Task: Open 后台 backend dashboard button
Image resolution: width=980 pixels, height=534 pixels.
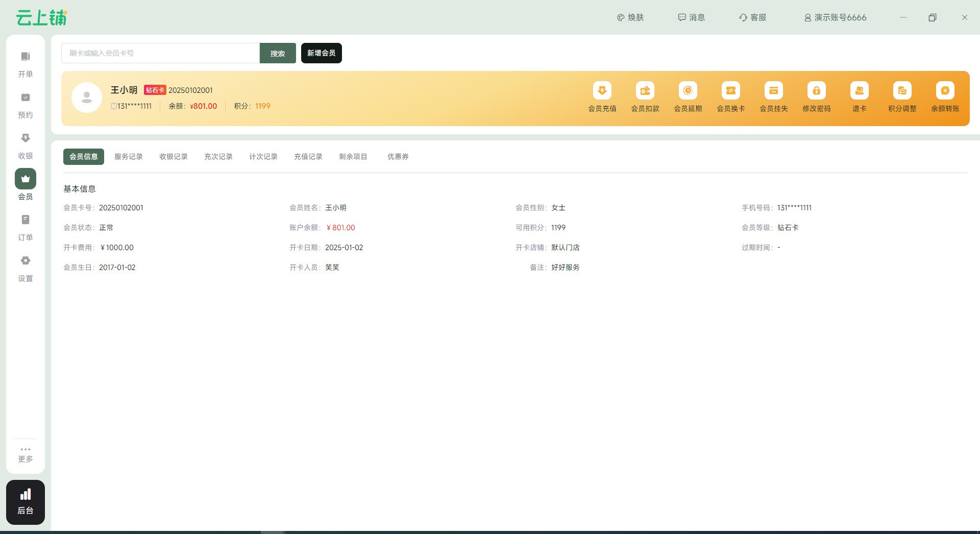Action: point(26,502)
